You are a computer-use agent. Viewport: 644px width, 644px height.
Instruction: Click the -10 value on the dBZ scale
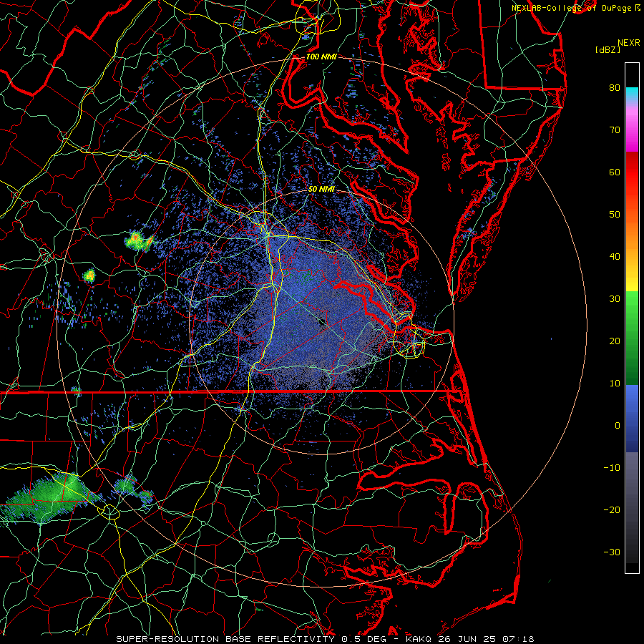(x=612, y=468)
